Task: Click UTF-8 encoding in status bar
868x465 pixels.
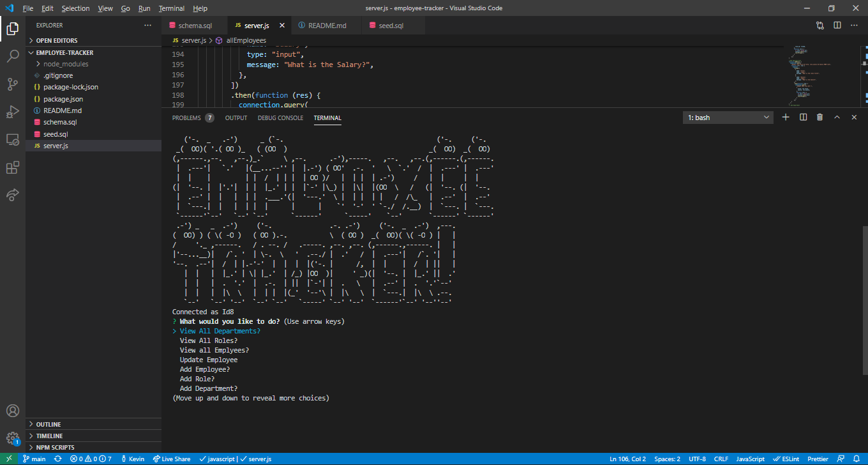Action: 697,459
